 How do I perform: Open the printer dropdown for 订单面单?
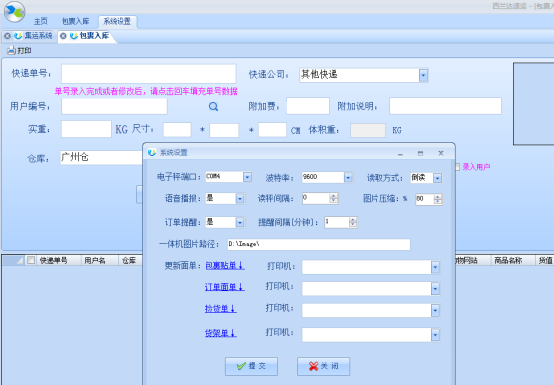click(435, 289)
